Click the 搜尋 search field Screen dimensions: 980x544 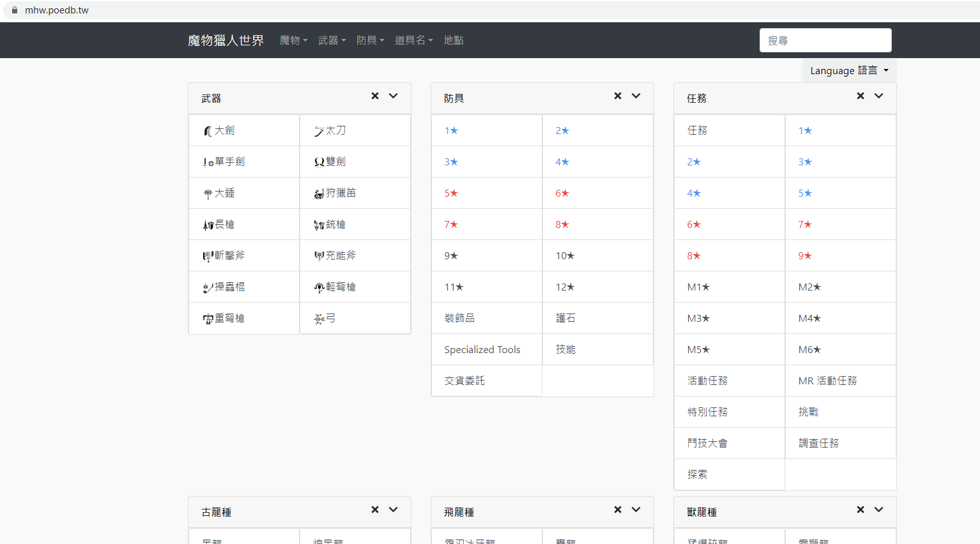coord(825,40)
